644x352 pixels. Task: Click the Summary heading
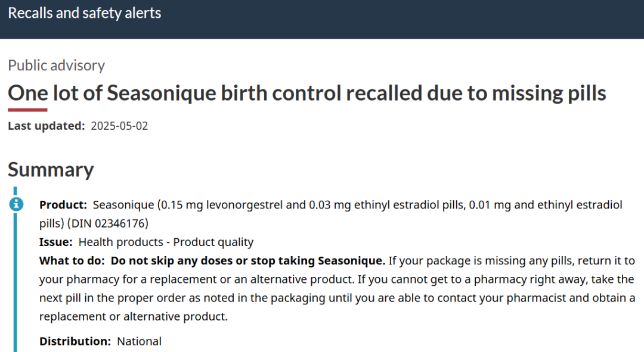(x=51, y=169)
